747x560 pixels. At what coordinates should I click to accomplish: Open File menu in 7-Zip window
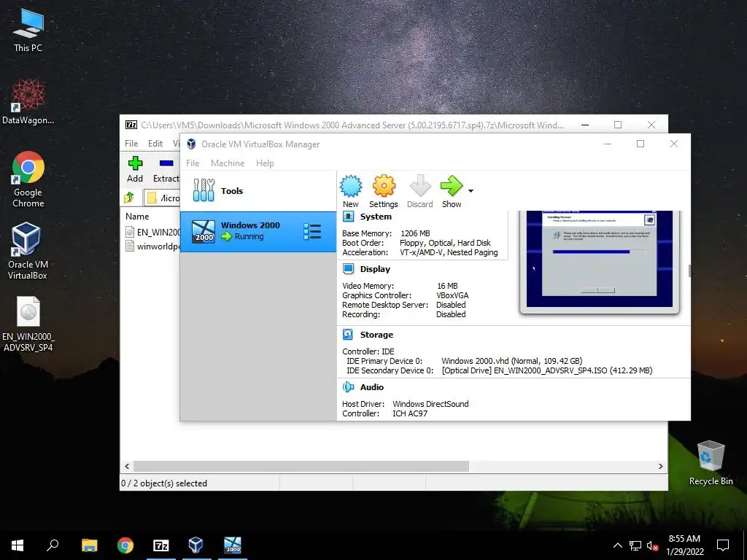131,144
